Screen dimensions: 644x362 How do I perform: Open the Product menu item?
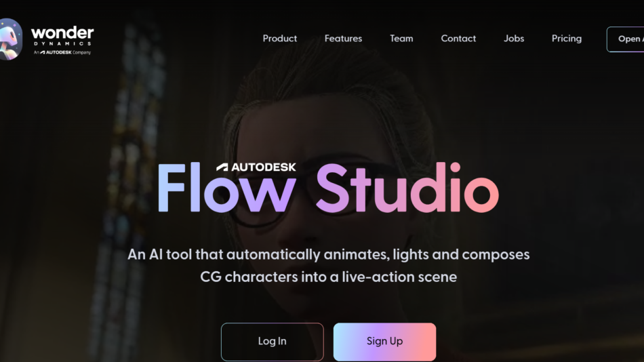280,39
